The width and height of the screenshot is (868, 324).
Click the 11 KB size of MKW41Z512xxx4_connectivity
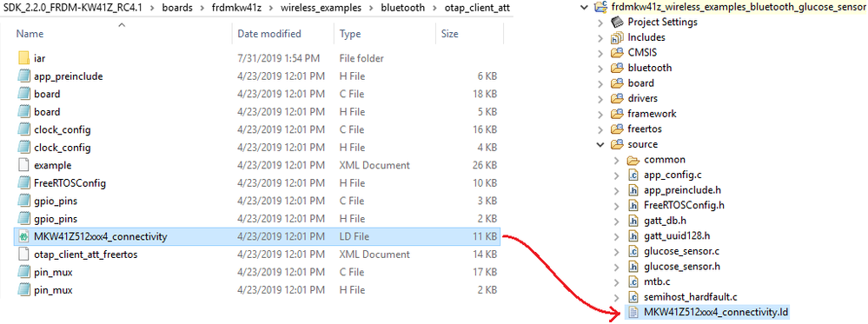(x=485, y=236)
